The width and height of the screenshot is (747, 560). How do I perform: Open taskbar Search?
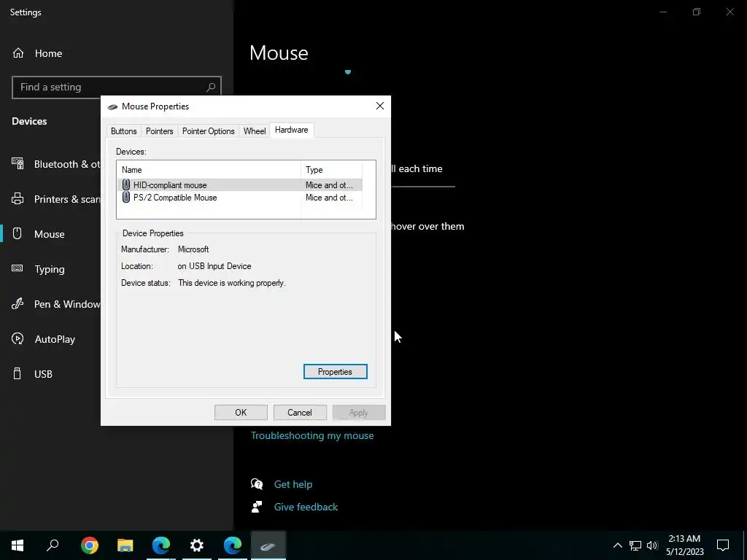pos(53,545)
